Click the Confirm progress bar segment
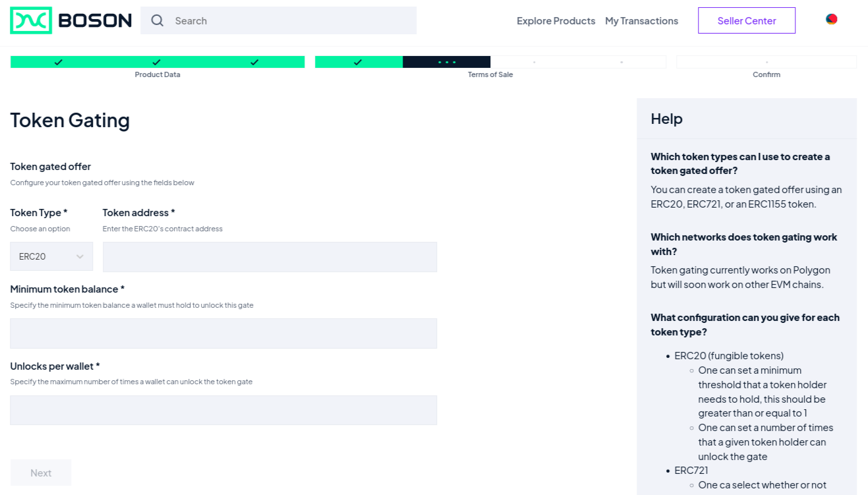 click(x=767, y=61)
